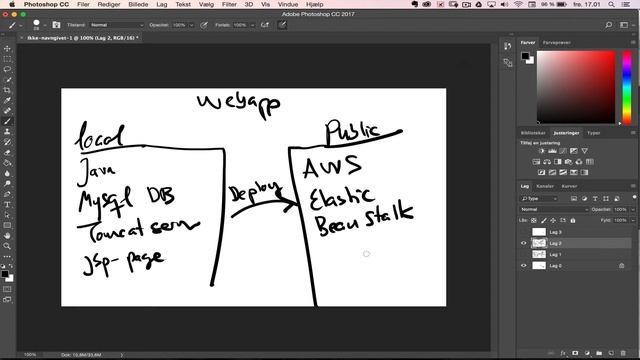This screenshot has width=640, height=360.
Task: Switch to Kanaler tab
Action: tap(545, 186)
